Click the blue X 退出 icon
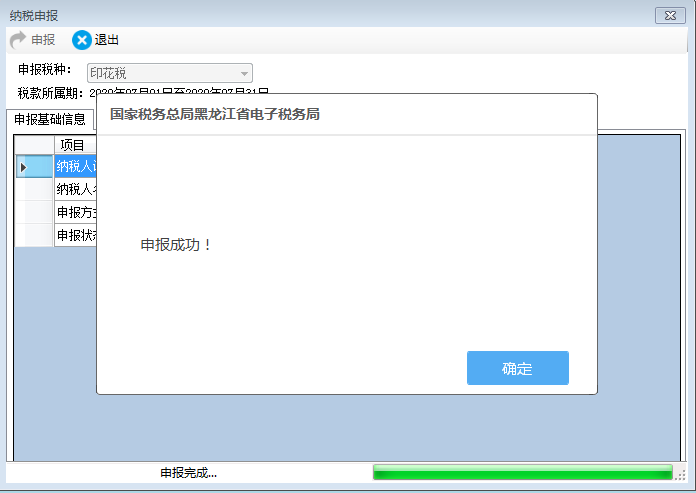Image resolution: width=696 pixels, height=493 pixels. (82, 40)
